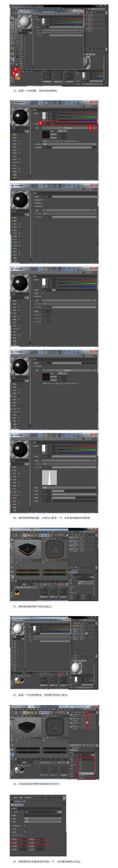The image size is (118, 868).
Task: Click the back arrow in the texture tag attribute panel
Action: click(x=42, y=798)
